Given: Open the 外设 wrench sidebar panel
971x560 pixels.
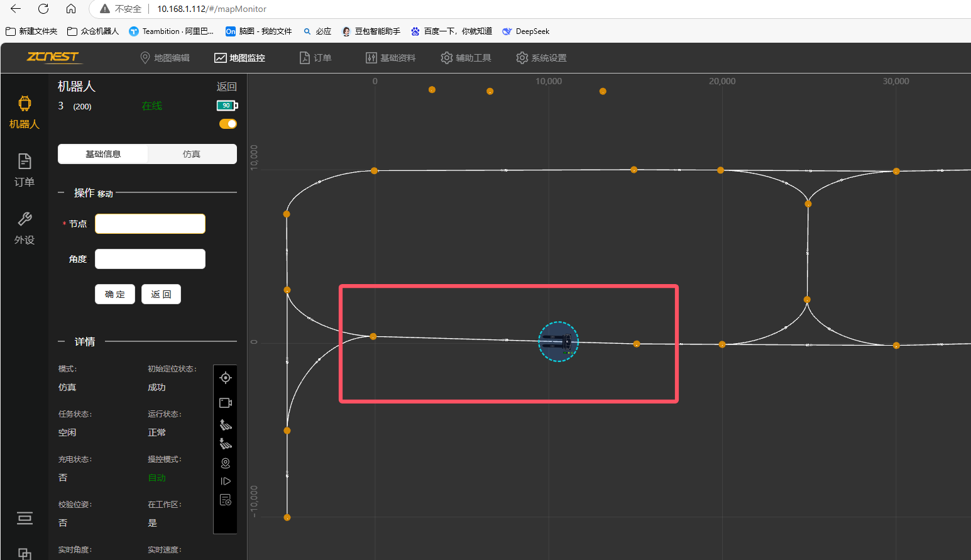Looking at the screenshot, I should [x=25, y=228].
